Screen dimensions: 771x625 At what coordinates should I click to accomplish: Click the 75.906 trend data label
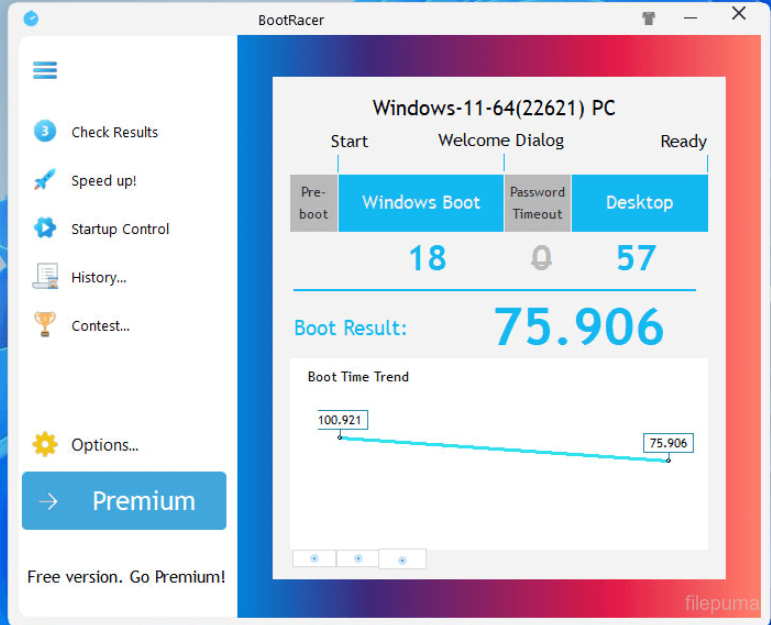(x=668, y=443)
